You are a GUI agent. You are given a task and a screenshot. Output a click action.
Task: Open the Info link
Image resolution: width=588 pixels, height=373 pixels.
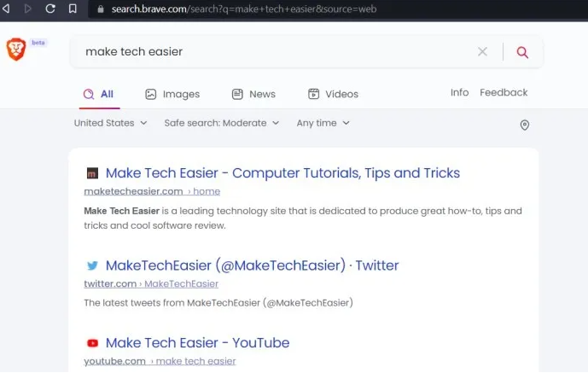tap(459, 92)
